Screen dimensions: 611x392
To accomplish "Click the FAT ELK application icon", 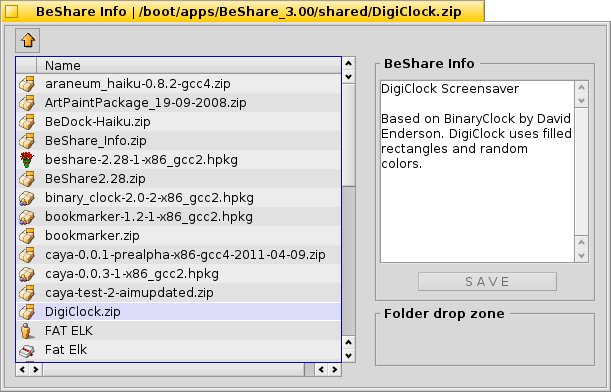I will pos(27,331).
